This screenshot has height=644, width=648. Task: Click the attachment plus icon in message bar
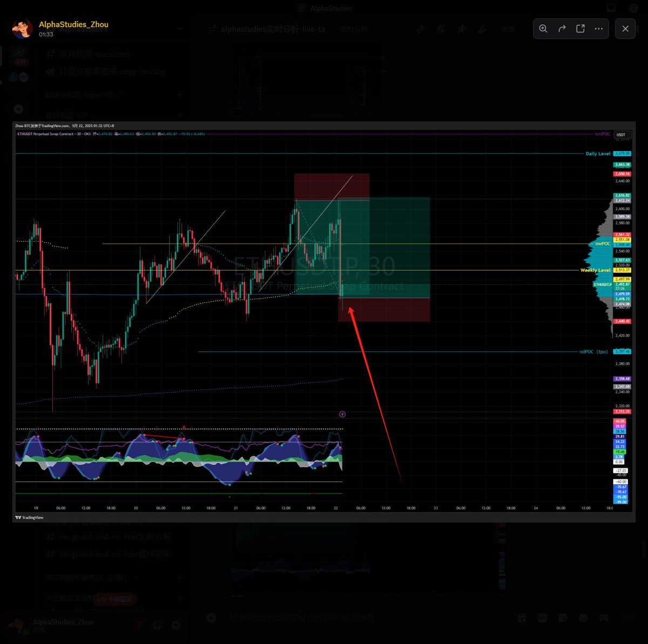[x=212, y=618]
